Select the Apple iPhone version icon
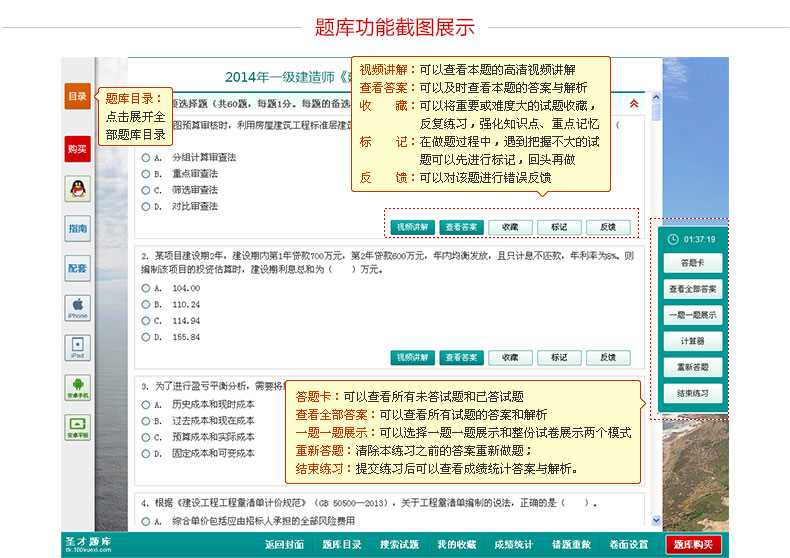Screen dimensions: 790x558 click(77, 307)
